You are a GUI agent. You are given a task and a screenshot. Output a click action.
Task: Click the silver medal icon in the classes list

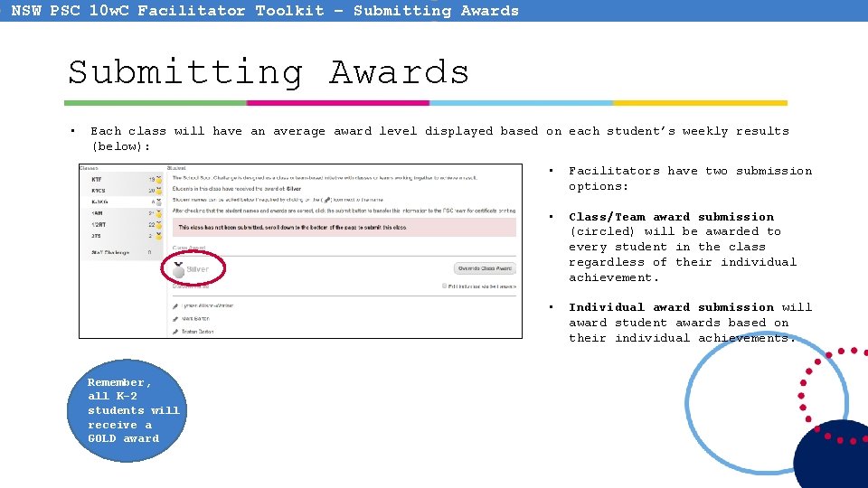pos(159,202)
